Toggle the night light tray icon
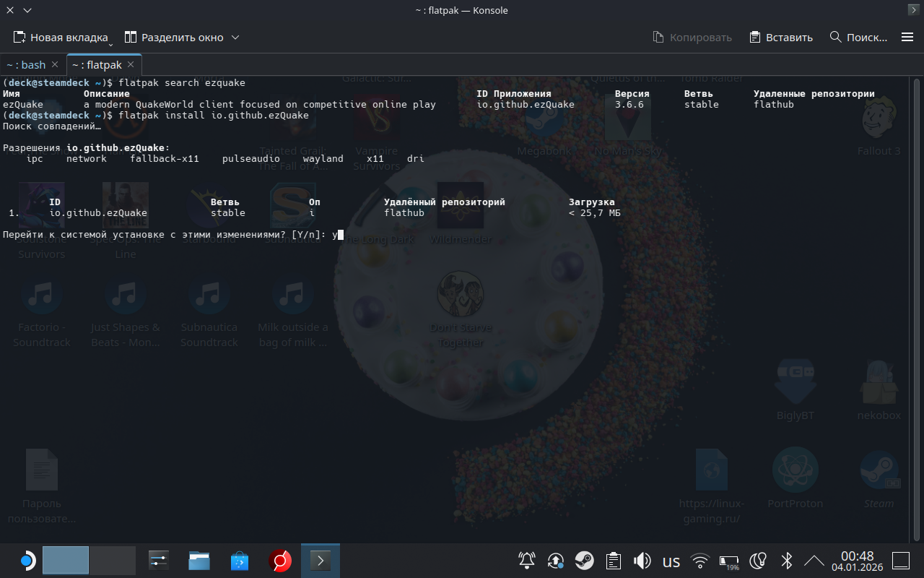This screenshot has width=924, height=578. (x=758, y=561)
